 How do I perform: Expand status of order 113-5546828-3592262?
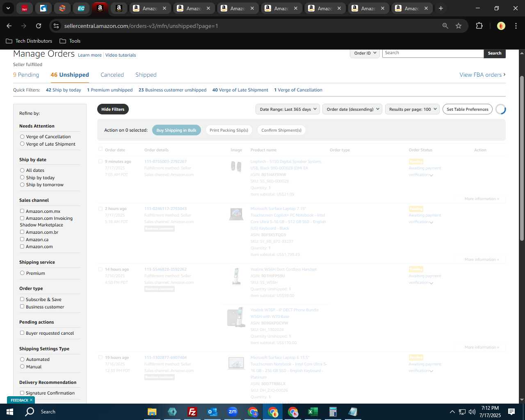click(431, 283)
